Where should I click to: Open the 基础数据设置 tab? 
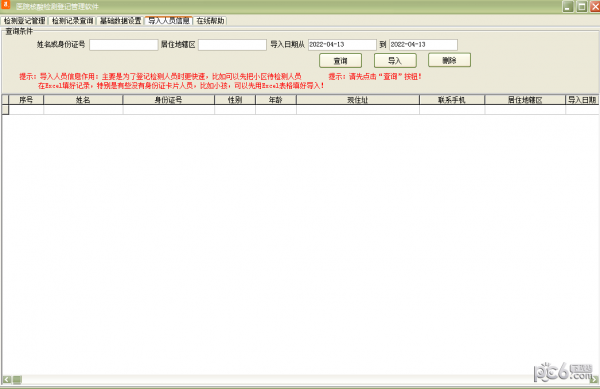point(121,21)
